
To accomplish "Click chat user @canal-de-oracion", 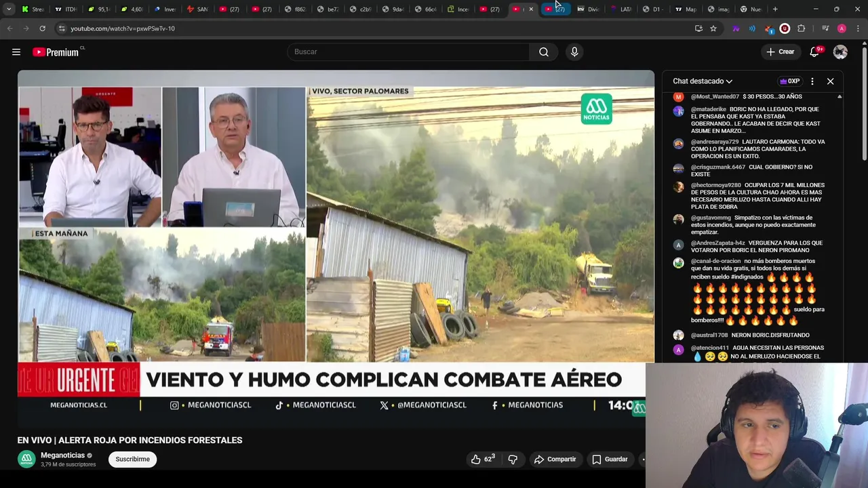I will click(x=716, y=261).
